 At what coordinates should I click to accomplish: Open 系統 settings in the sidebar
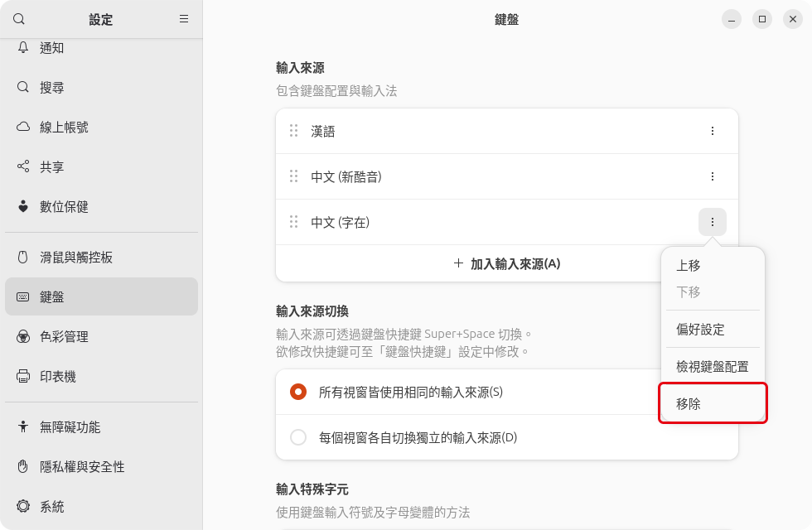point(101,506)
